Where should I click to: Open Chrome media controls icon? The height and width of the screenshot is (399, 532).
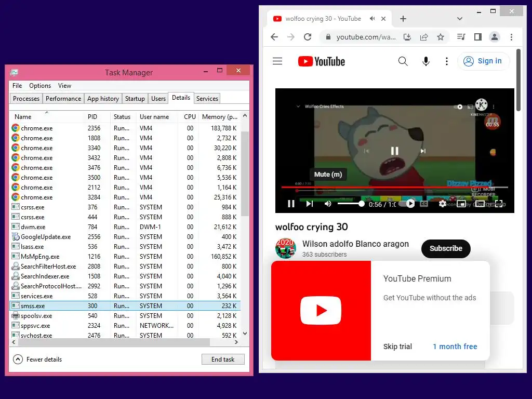(461, 37)
